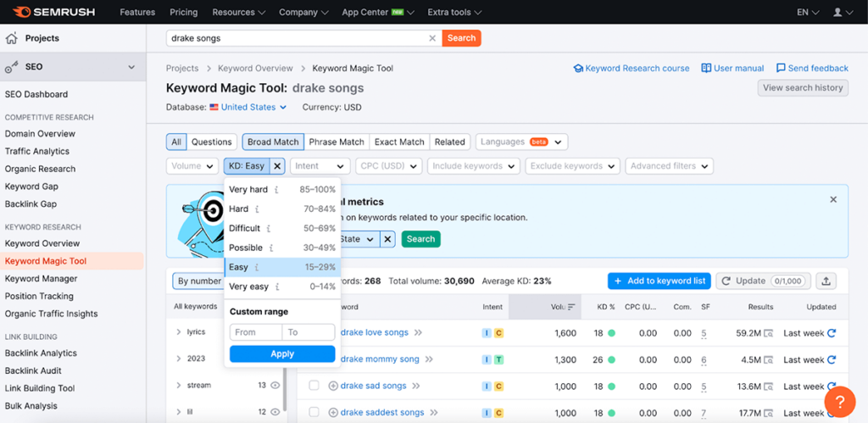Collapse the SEO sidebar section

(x=131, y=67)
